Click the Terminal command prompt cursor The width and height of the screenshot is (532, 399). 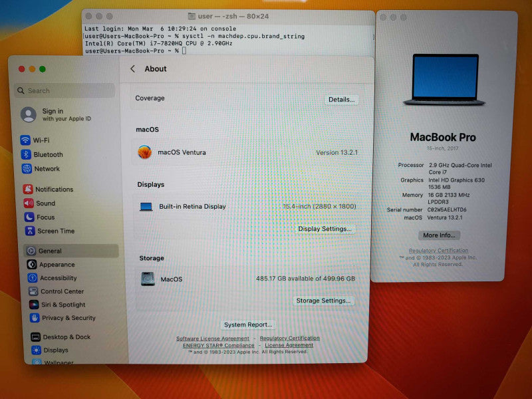(x=184, y=51)
